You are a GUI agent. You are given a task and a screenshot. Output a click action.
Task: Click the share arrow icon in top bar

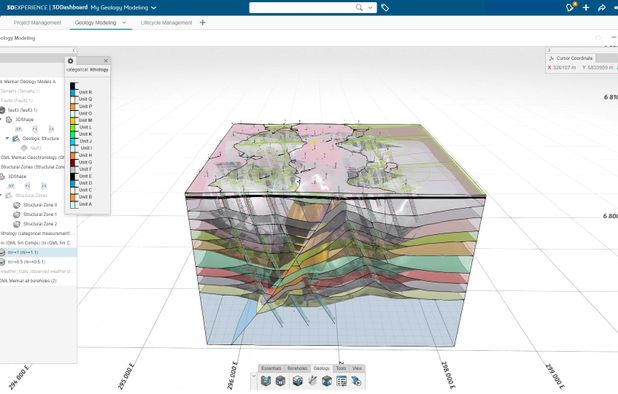coord(602,7)
